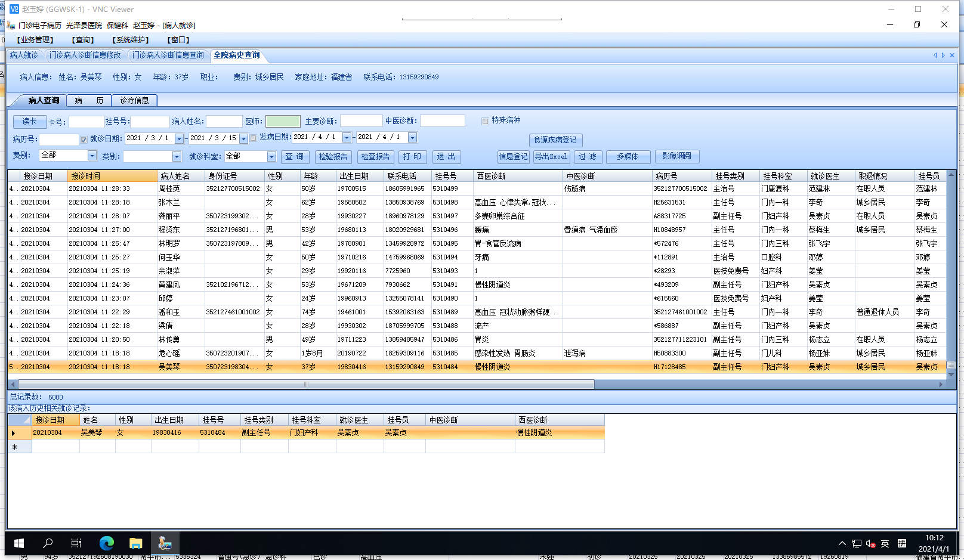The width and height of the screenshot is (964, 560).
Task: Open 检查报告 examination reports
Action: coord(375,157)
